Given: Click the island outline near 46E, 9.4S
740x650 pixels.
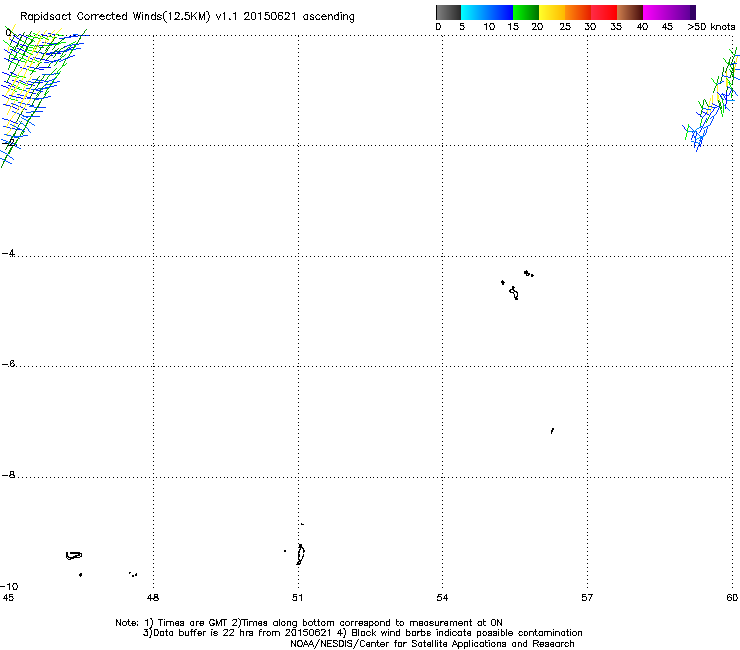Looking at the screenshot, I should (x=74, y=556).
